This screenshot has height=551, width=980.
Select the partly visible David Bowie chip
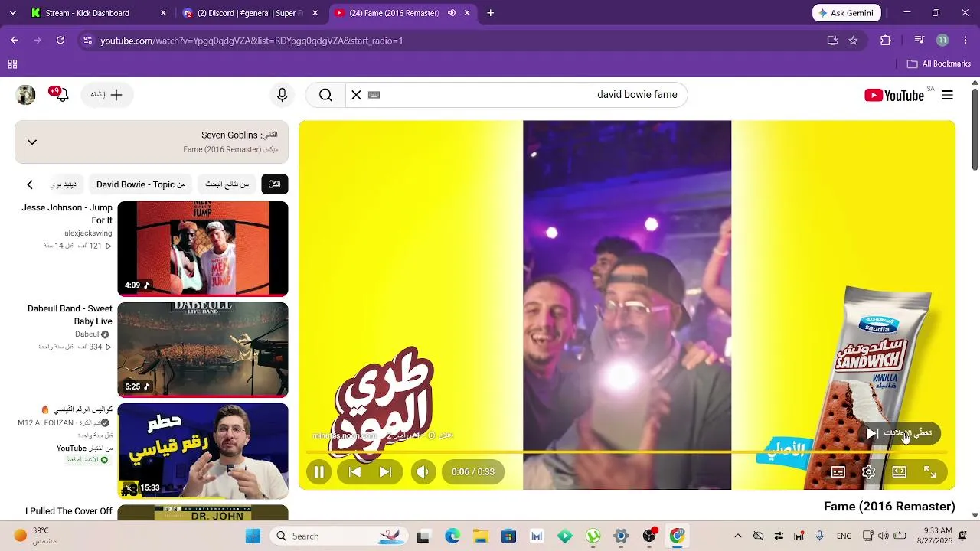64,184
